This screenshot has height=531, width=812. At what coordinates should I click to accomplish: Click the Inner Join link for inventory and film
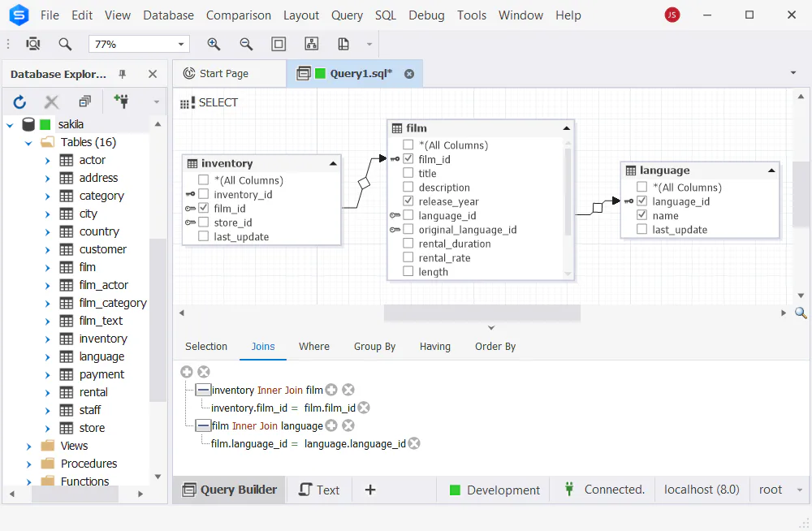[279, 390]
